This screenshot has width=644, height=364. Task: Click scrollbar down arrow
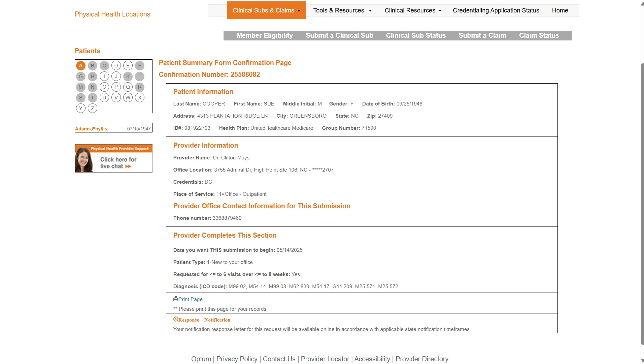tap(642, 361)
